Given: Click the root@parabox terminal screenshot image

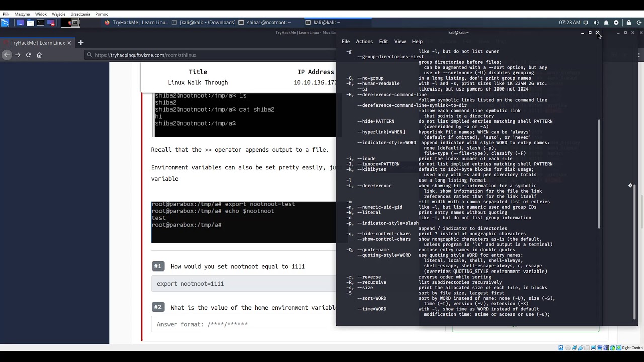Looking at the screenshot, I should (244, 222).
